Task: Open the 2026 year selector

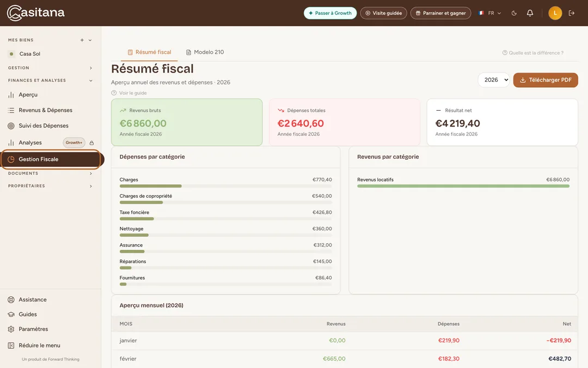Action: [x=494, y=80]
